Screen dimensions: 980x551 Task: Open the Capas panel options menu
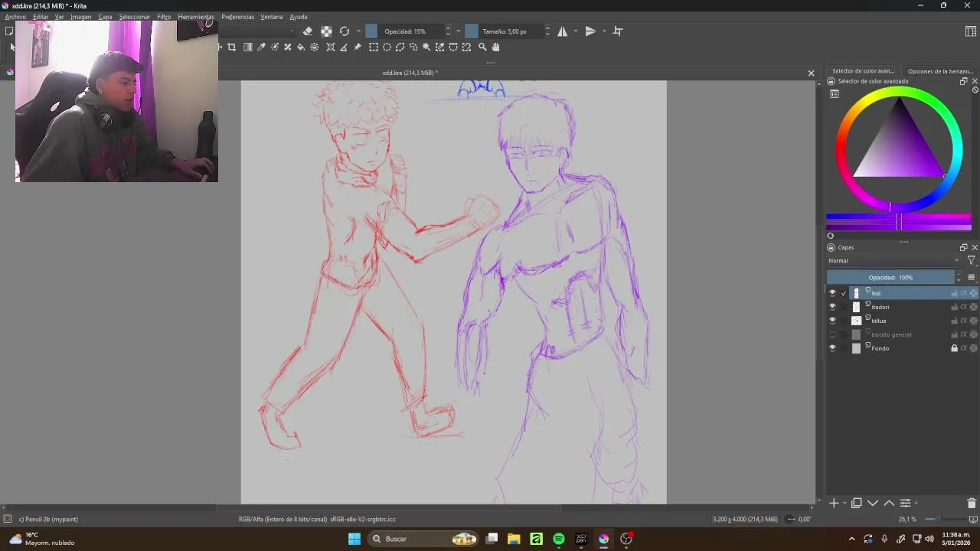pos(972,277)
